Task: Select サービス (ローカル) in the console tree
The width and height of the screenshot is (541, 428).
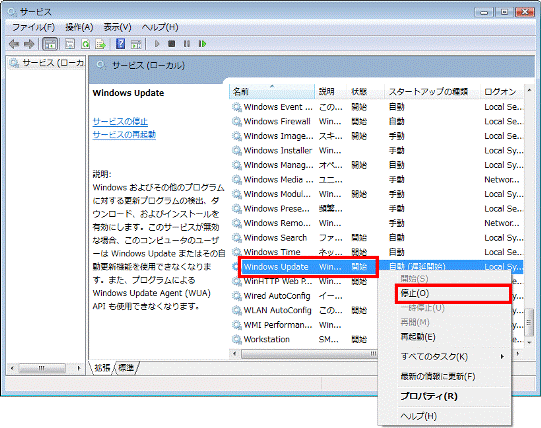Action: (47, 63)
